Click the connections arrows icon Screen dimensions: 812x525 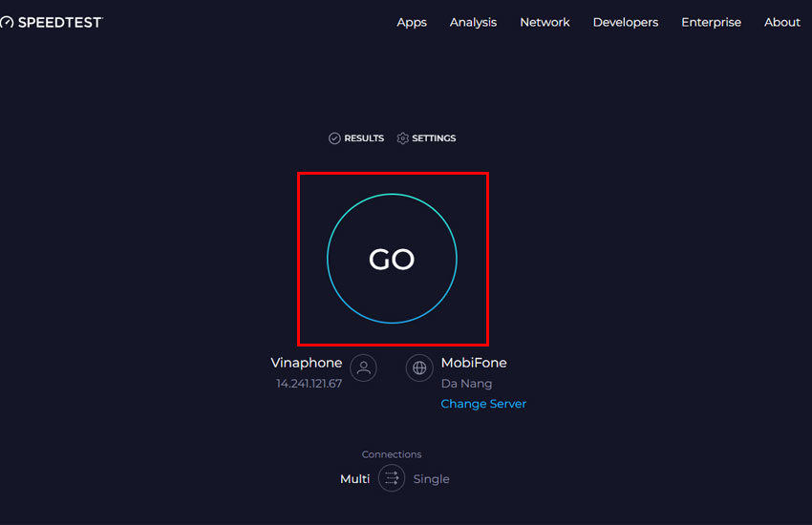coord(392,478)
